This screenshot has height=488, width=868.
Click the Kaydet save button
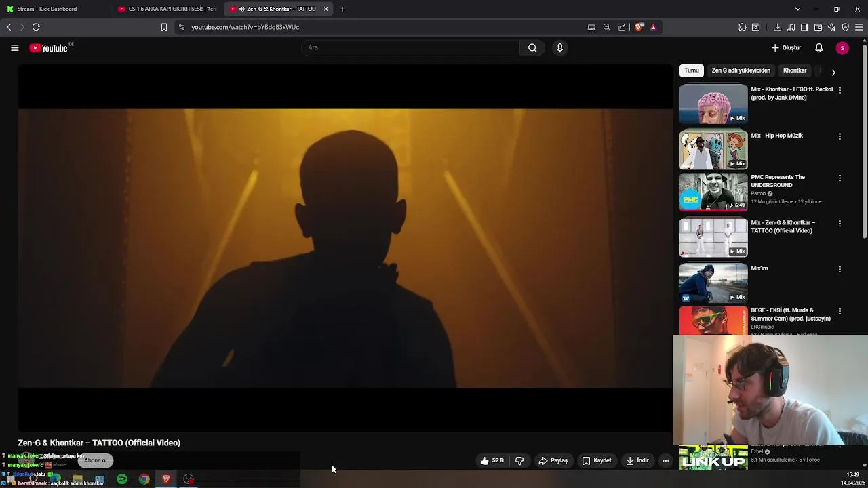click(x=597, y=461)
